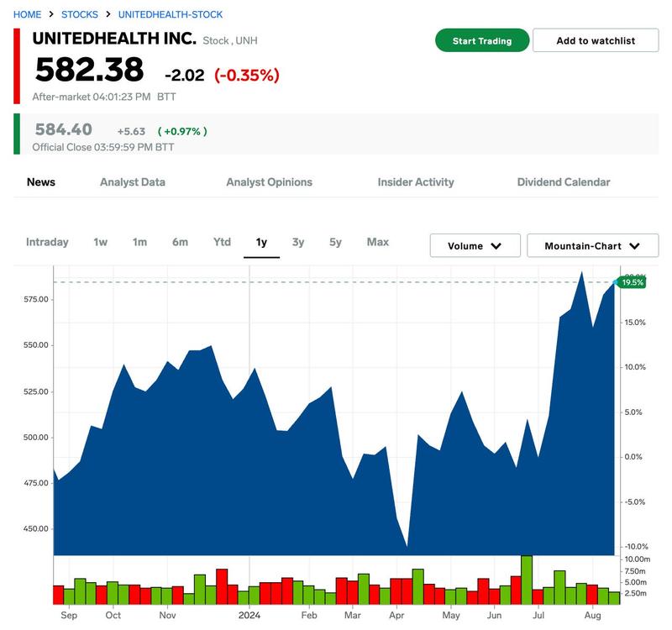Open the HOME breadcrumb link
Viewport: 672px width, 630px height.
coord(27,14)
